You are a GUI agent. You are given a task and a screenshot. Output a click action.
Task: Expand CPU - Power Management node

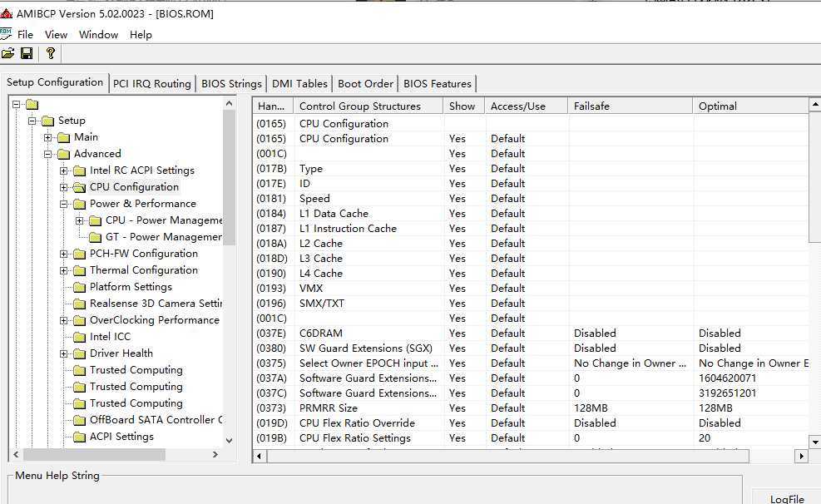point(79,221)
